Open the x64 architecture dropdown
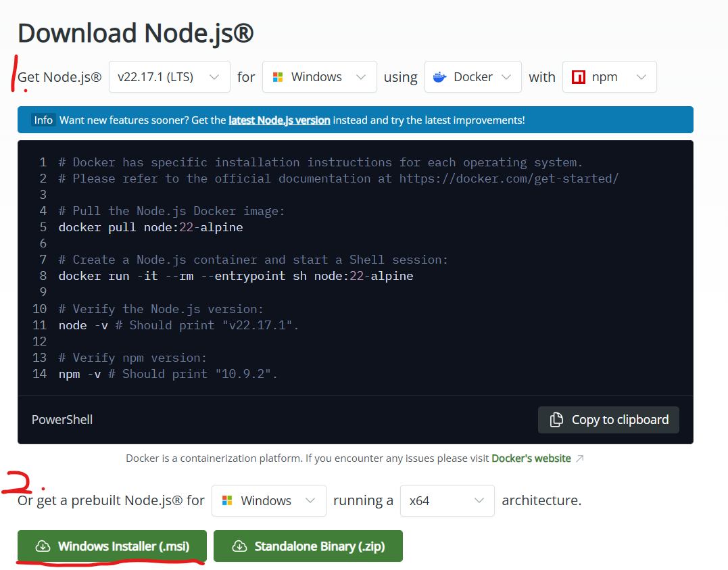 447,500
